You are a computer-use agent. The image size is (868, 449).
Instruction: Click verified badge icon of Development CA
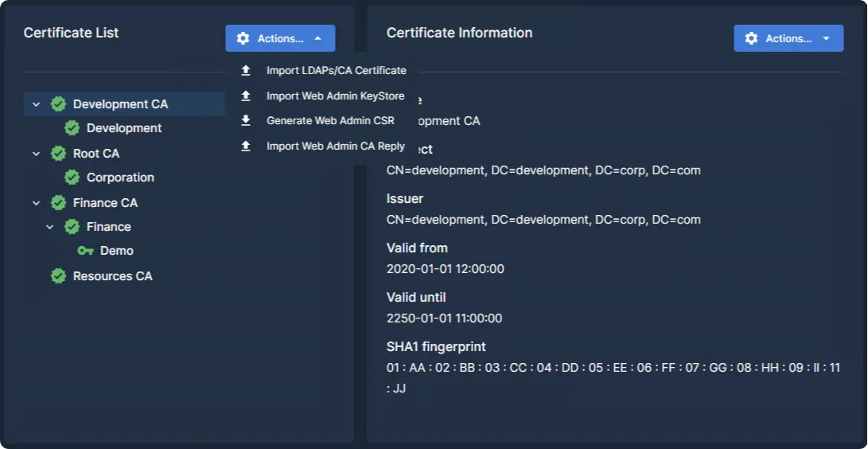click(x=58, y=104)
